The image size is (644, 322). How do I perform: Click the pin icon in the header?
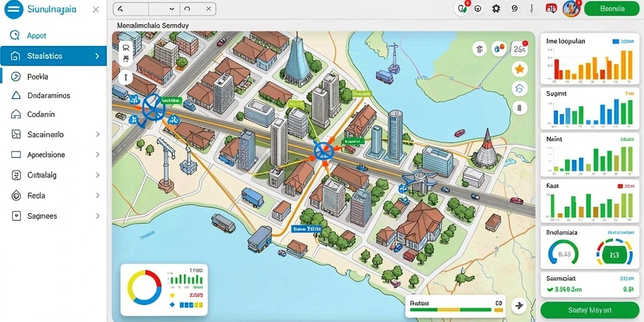click(x=531, y=9)
